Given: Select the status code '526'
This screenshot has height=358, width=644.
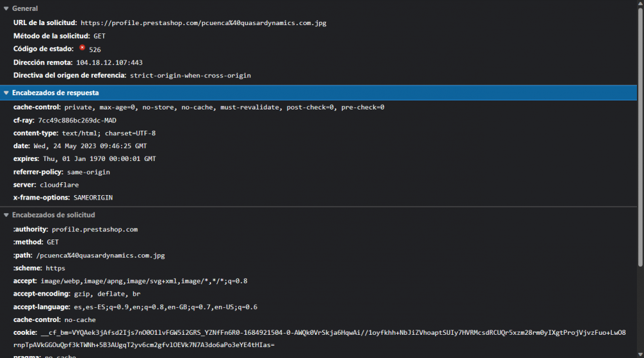Looking at the screenshot, I should [x=95, y=50].
